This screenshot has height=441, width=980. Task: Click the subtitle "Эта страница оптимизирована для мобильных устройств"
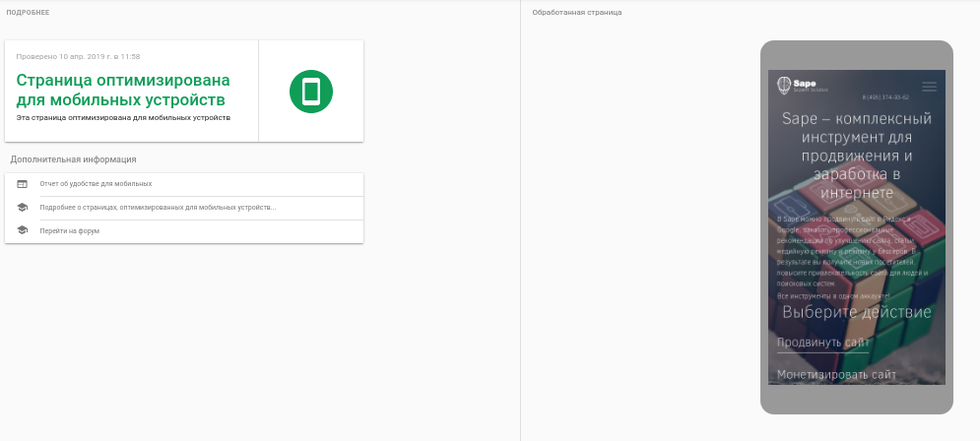(123, 117)
